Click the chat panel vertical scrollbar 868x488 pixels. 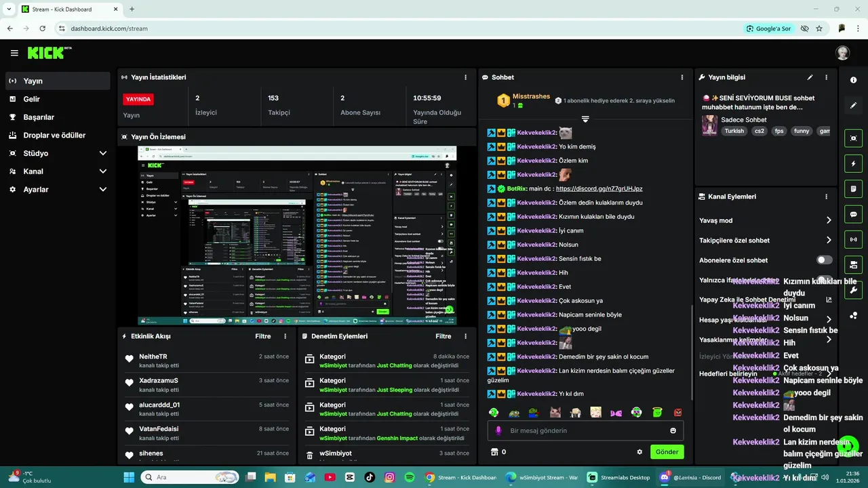(691, 352)
